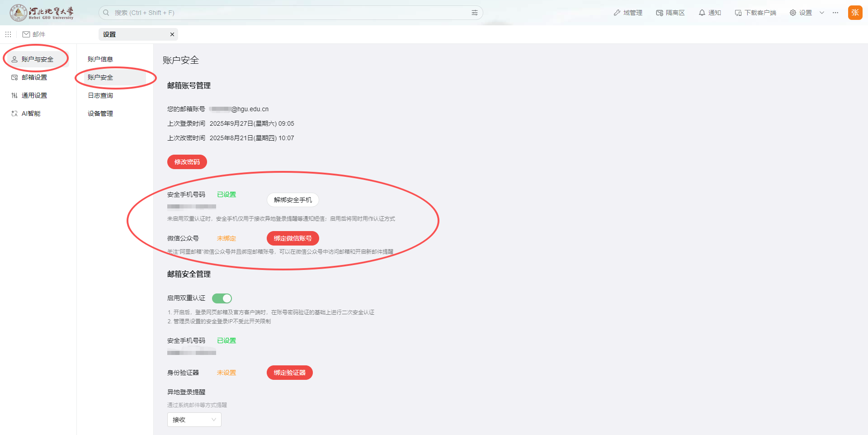Open the settings gear icon
868x435 pixels.
pos(793,13)
